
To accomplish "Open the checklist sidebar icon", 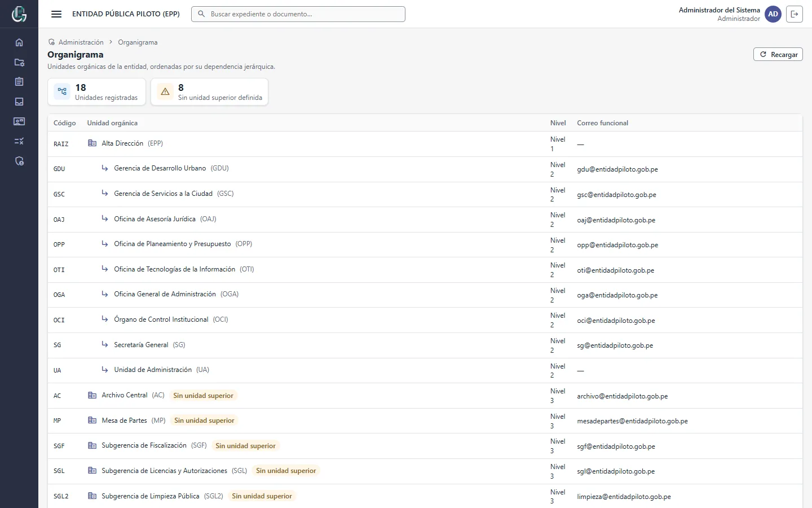I will pyautogui.click(x=19, y=141).
